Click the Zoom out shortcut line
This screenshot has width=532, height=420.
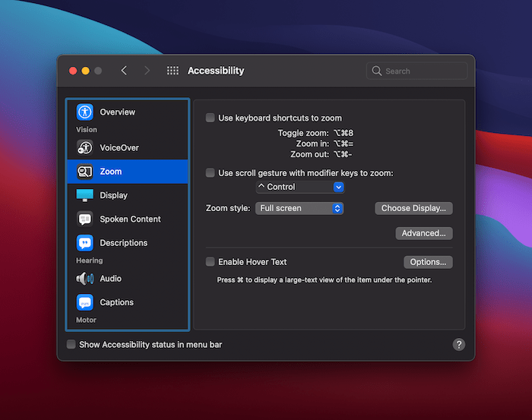point(321,155)
